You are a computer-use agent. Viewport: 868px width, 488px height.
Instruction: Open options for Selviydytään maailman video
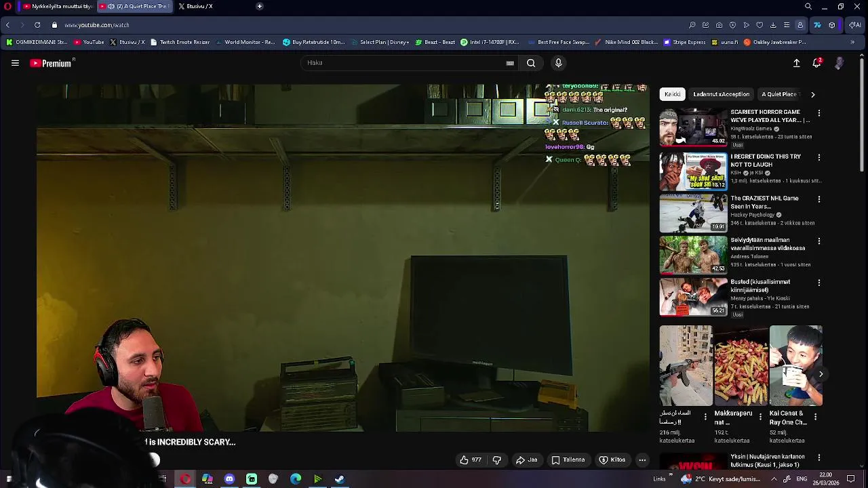tap(819, 241)
